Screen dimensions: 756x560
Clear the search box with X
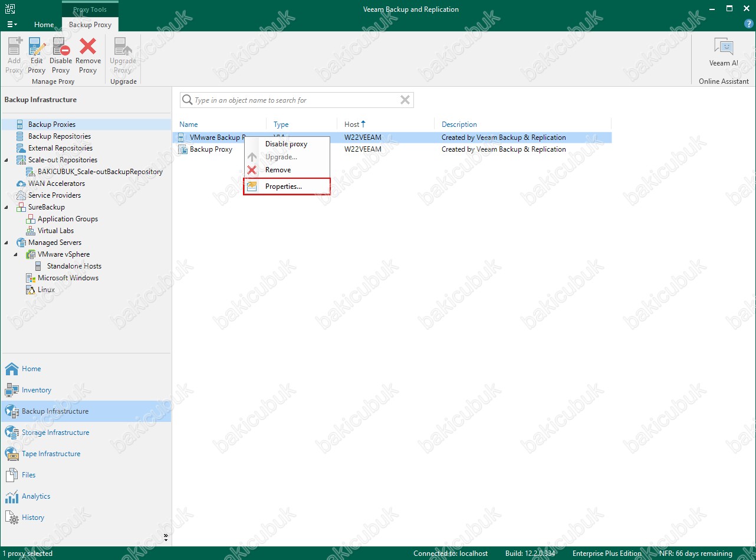click(x=405, y=100)
